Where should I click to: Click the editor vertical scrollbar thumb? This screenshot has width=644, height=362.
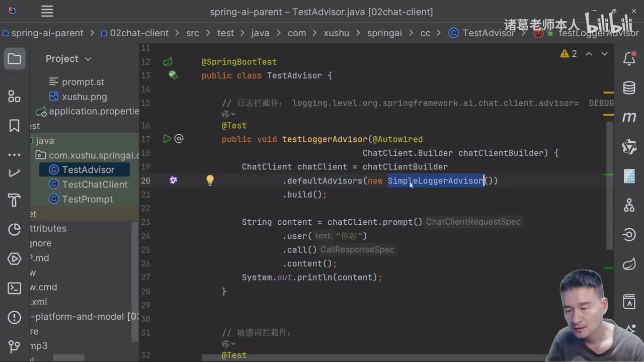609,185
